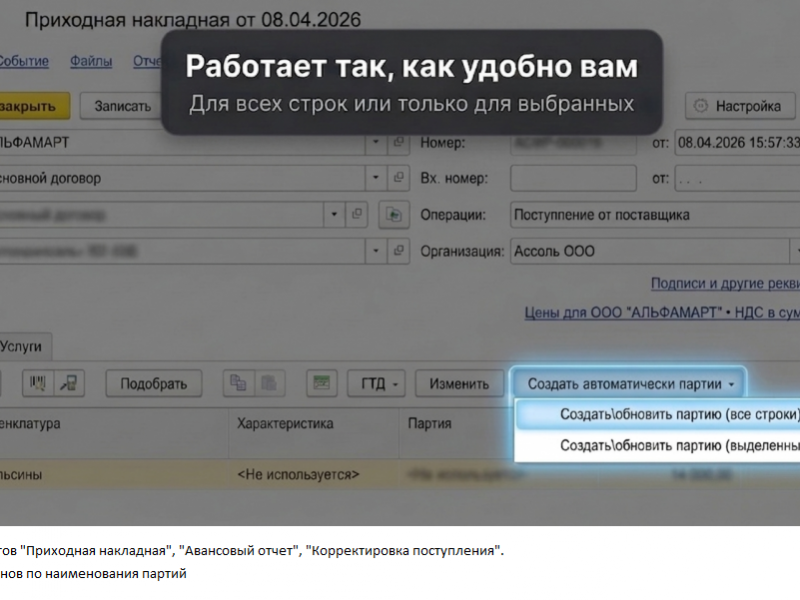Click the green table icon before ГТД
The image size is (800, 600).
tap(321, 383)
